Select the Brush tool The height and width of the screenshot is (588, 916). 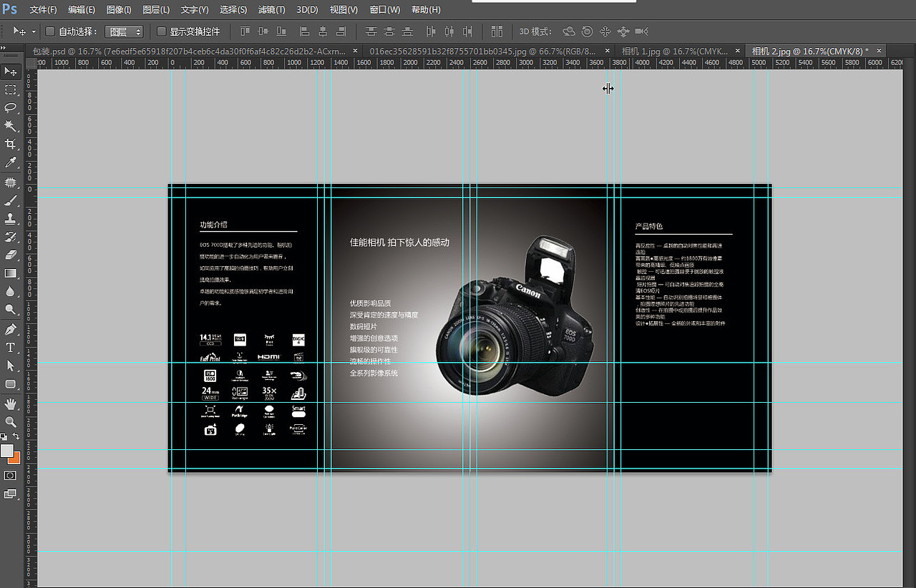tap(11, 201)
